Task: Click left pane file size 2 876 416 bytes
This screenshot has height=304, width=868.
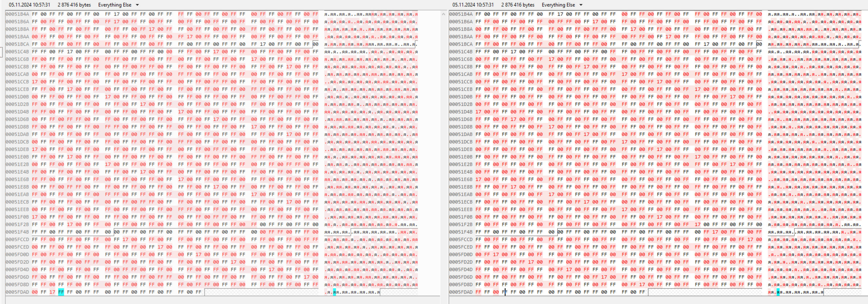Action: pos(74,5)
